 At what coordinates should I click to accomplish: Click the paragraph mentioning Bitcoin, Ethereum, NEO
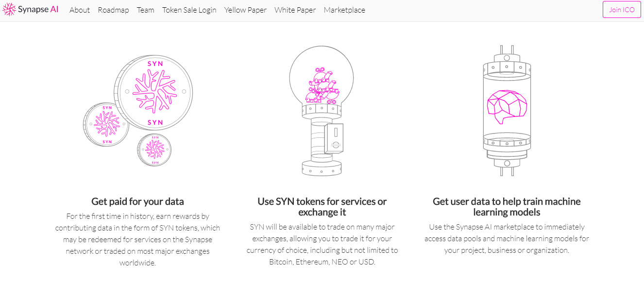coord(322,244)
